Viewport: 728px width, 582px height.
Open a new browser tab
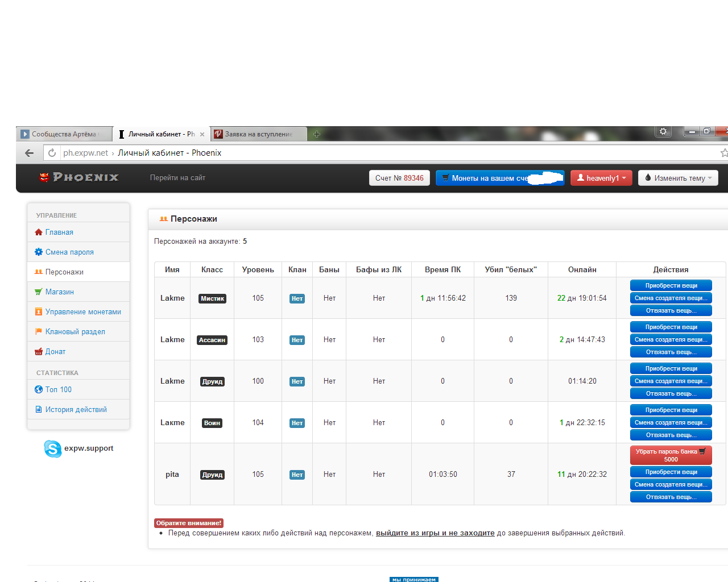[317, 134]
